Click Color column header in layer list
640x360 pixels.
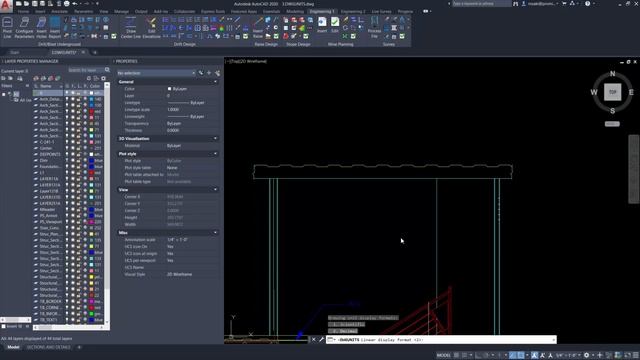(96, 86)
